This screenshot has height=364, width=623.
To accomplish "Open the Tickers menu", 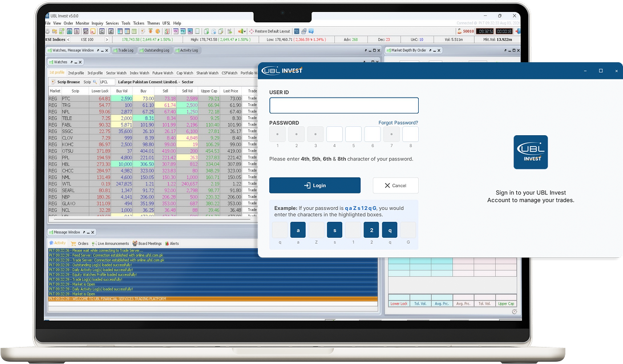I will (139, 23).
